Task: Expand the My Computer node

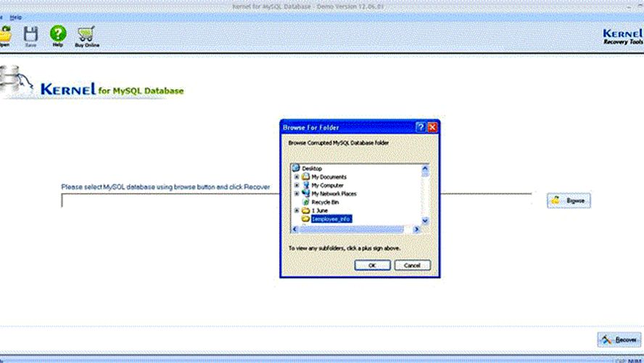Action: click(x=297, y=185)
